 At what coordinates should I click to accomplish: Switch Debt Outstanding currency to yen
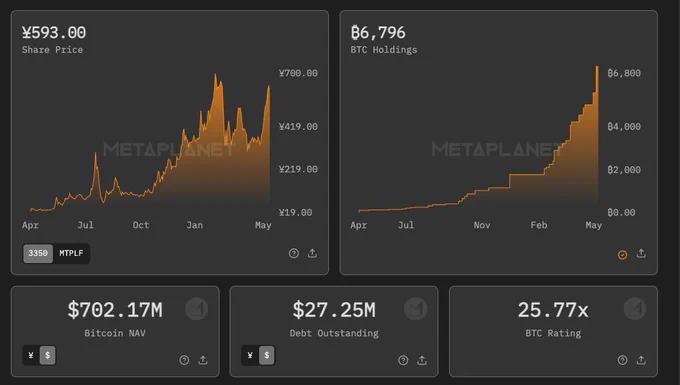tap(250, 355)
